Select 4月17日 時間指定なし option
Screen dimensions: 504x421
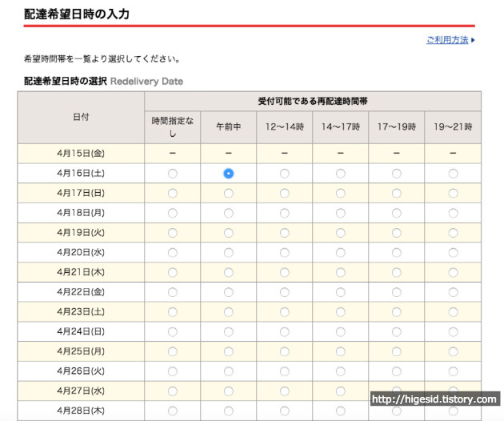pyautogui.click(x=173, y=194)
